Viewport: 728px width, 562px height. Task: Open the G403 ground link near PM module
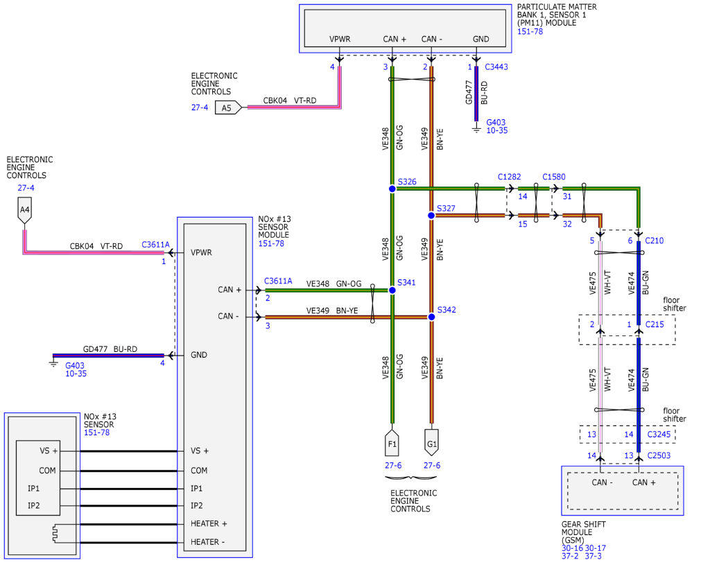(x=496, y=123)
